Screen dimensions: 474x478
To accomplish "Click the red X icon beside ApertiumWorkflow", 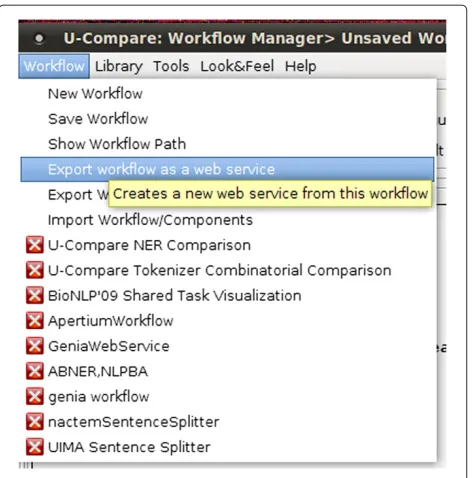I will pyautogui.click(x=35, y=321).
